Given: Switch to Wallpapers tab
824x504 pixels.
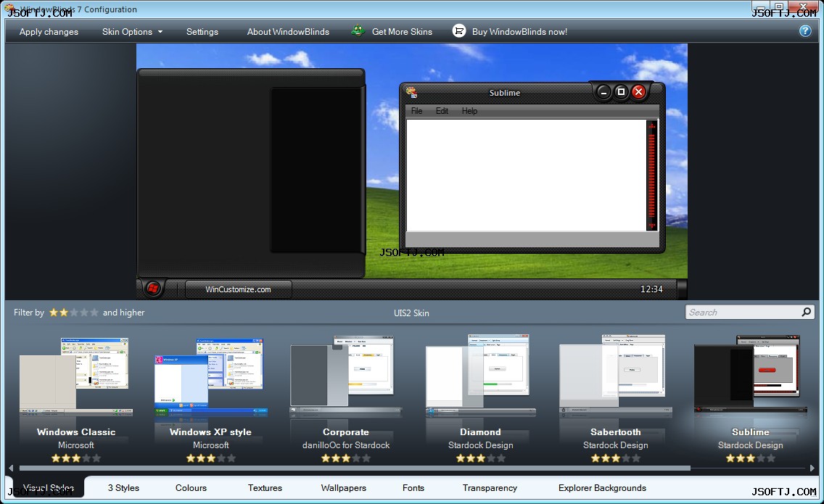Looking at the screenshot, I should click(344, 488).
